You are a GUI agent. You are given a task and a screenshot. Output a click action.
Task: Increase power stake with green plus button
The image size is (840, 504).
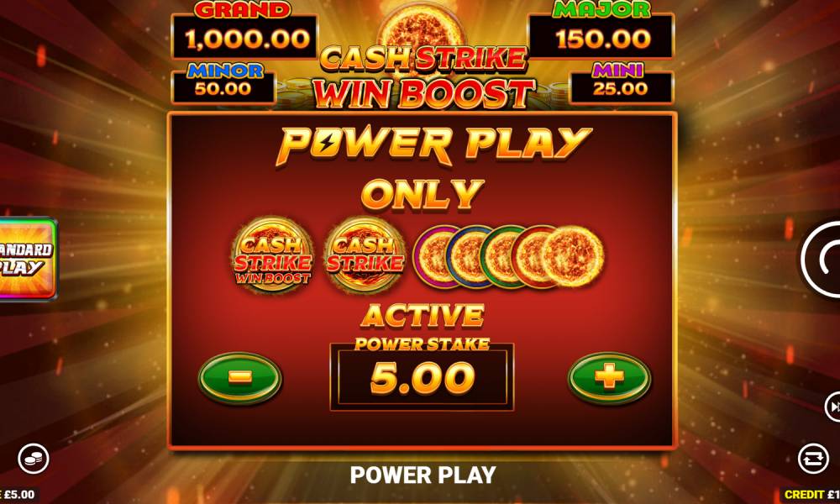coord(610,378)
